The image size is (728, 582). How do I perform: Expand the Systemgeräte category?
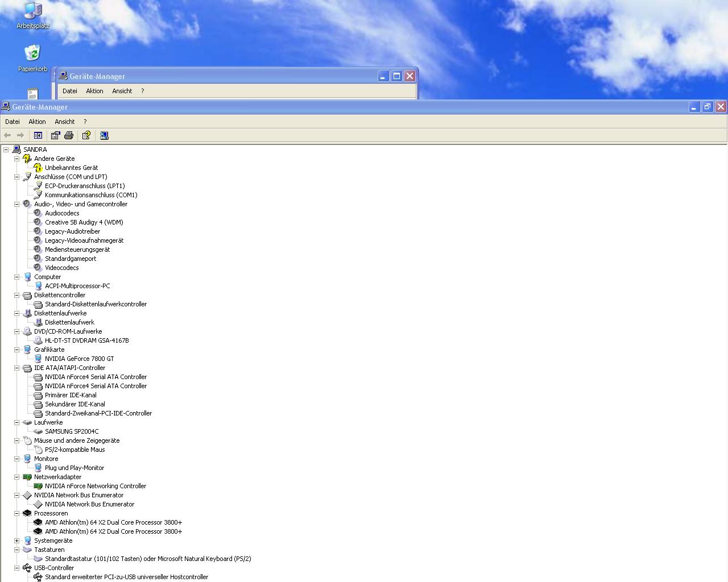[16, 541]
